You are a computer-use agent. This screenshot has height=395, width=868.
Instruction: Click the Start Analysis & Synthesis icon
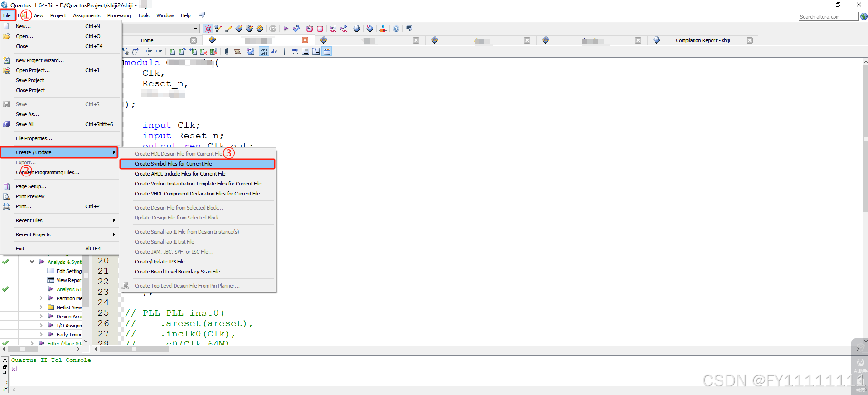coord(296,29)
